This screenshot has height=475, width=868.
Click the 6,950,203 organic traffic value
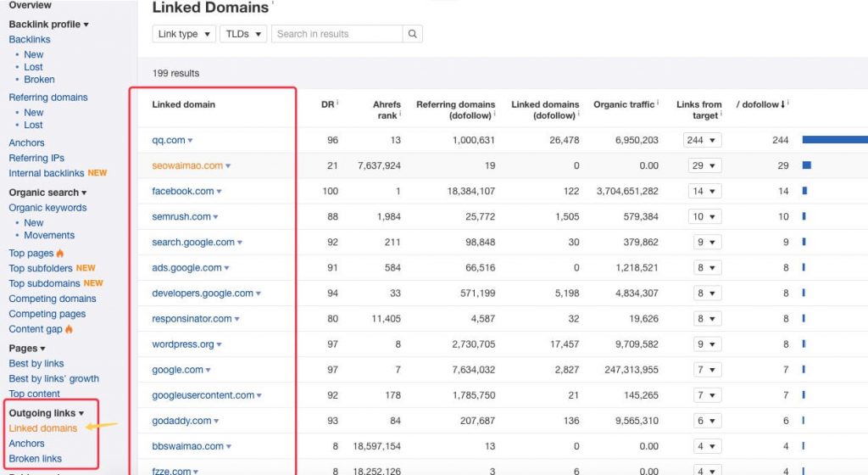637,140
